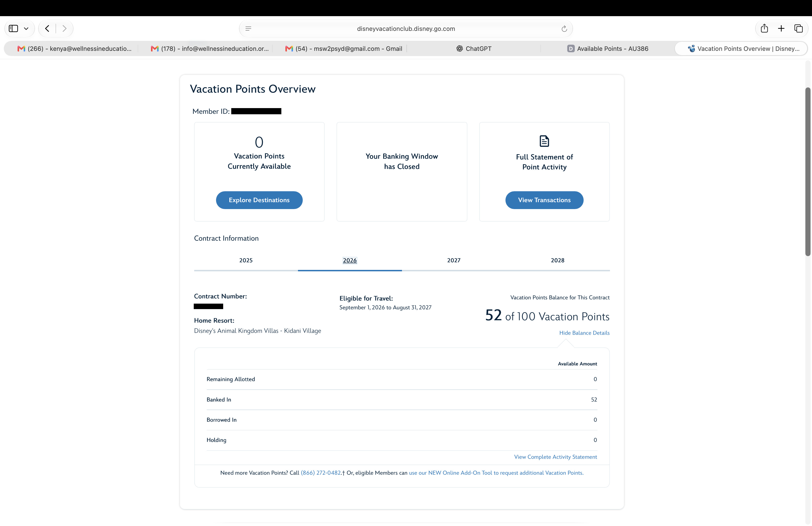Go back with the back arrow

[47, 29]
